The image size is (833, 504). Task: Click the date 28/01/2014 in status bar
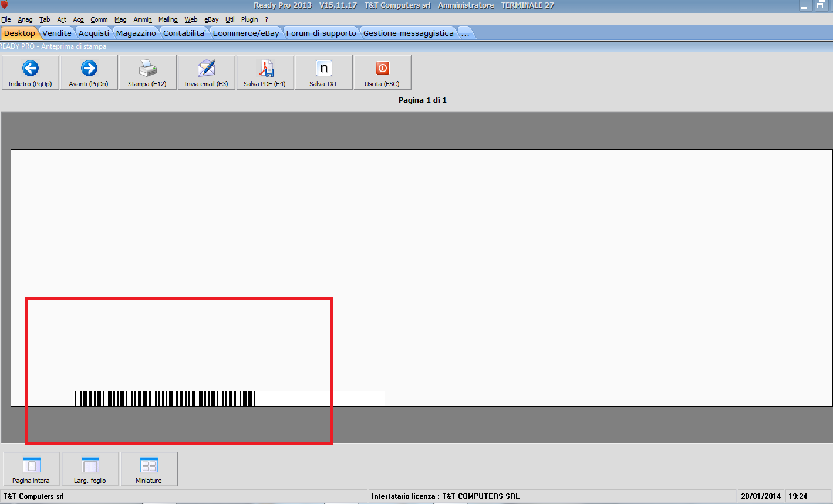[x=761, y=496]
